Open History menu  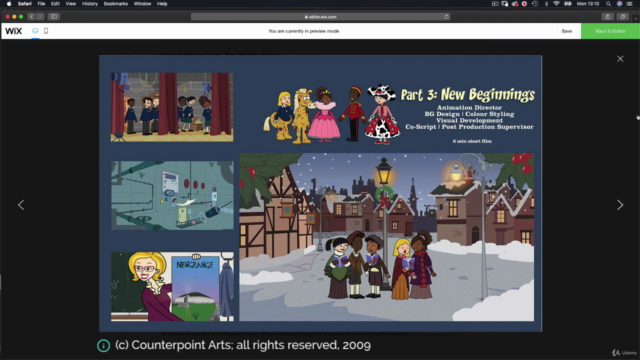[90, 4]
